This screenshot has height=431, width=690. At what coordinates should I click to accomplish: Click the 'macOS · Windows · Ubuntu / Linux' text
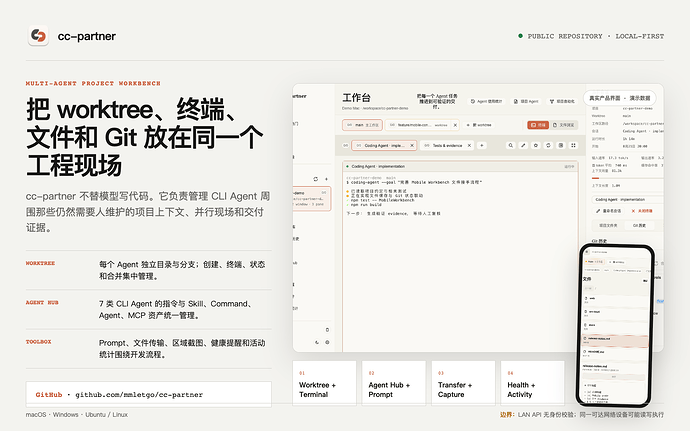point(77,415)
